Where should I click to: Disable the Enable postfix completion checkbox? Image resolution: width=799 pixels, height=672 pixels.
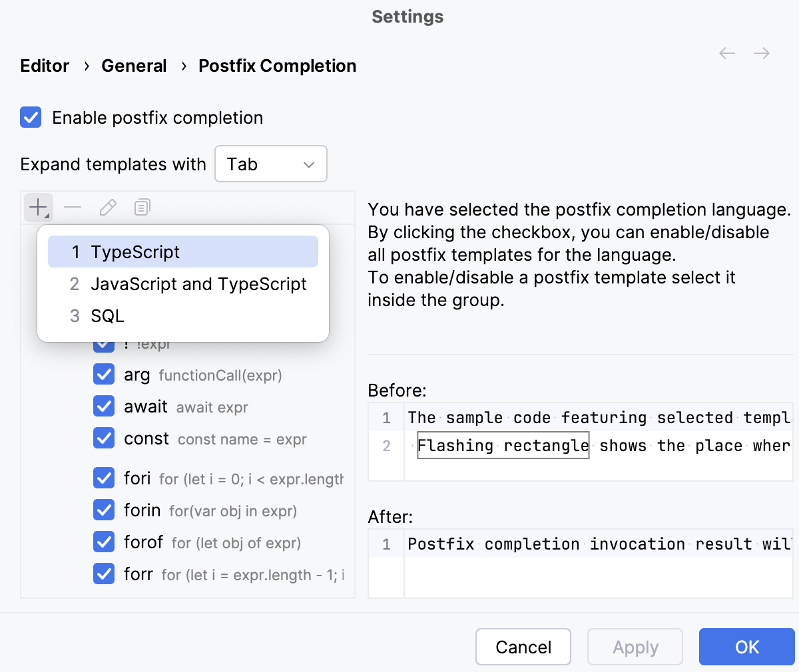(31, 117)
